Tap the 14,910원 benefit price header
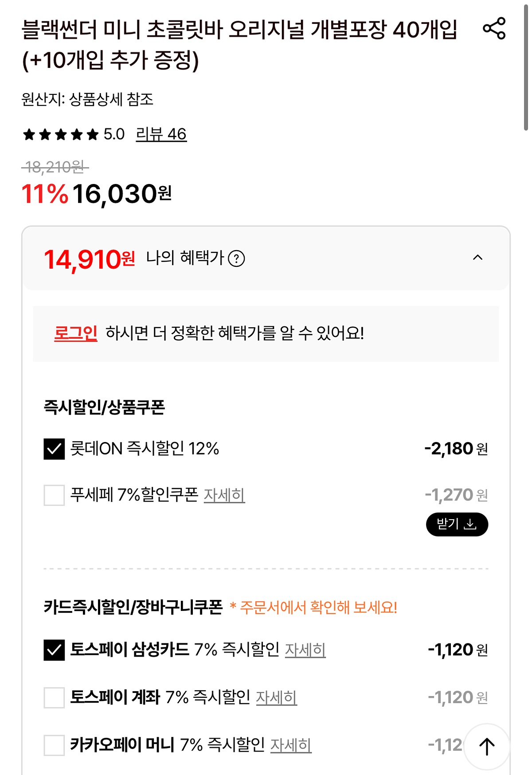 pos(89,259)
